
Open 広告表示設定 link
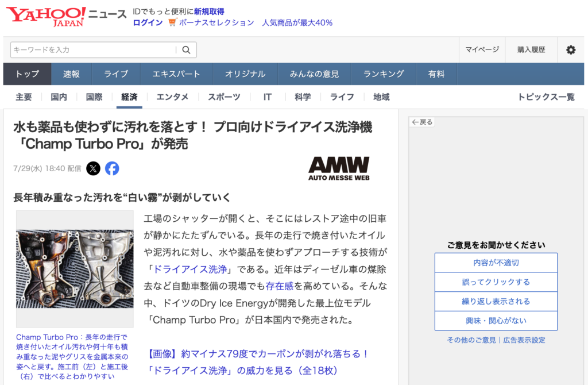(524, 340)
